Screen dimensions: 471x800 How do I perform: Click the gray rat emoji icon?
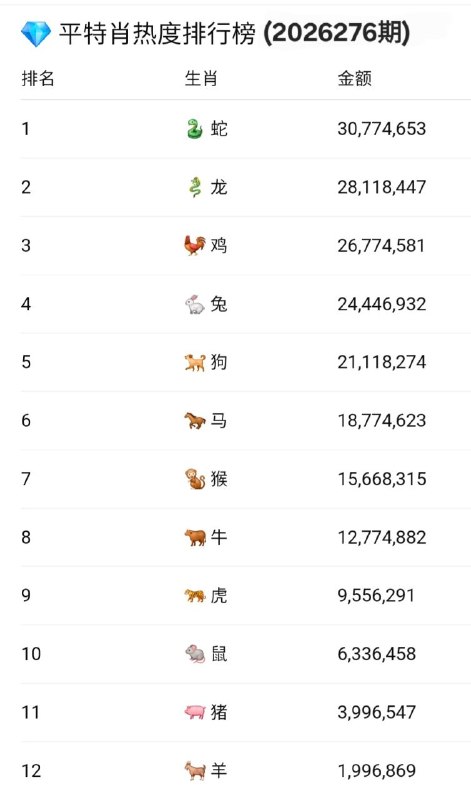[194, 654]
